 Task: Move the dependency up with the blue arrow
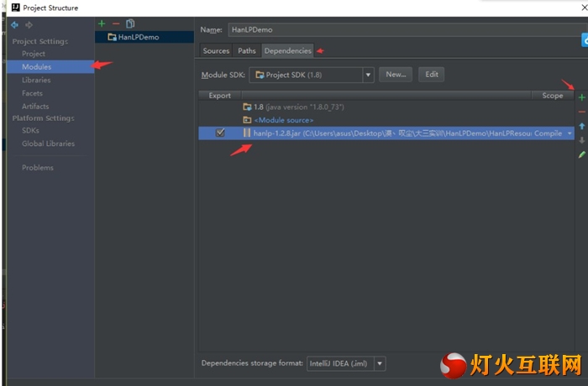point(581,126)
